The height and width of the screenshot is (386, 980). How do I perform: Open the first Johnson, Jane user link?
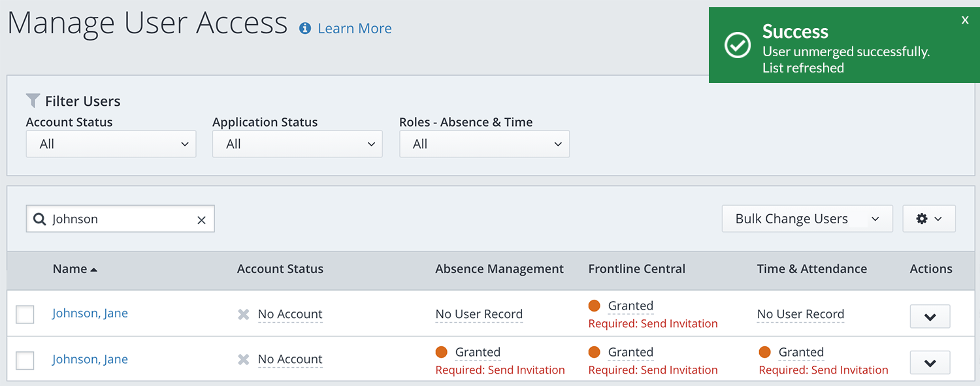pos(90,314)
